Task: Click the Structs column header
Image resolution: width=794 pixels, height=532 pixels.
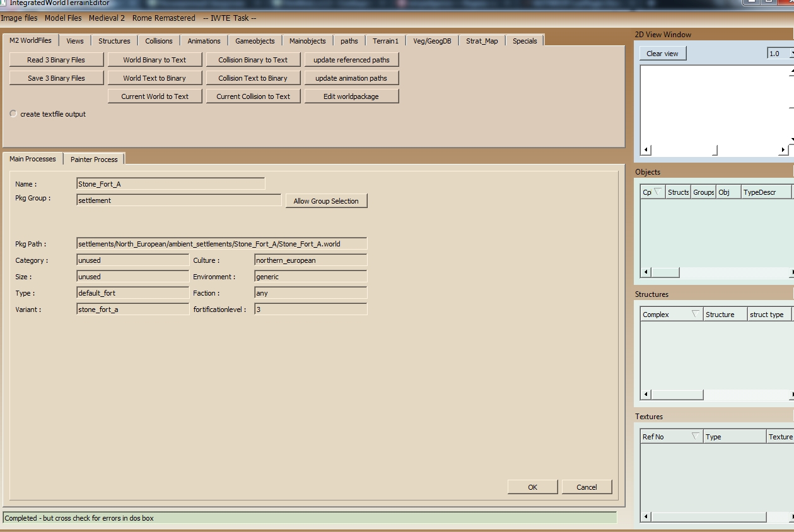Action: (x=678, y=192)
